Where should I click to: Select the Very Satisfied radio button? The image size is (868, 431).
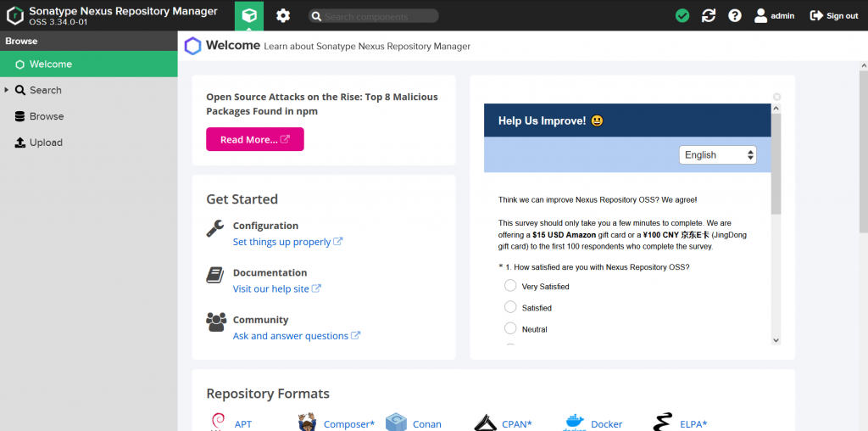pyautogui.click(x=510, y=285)
